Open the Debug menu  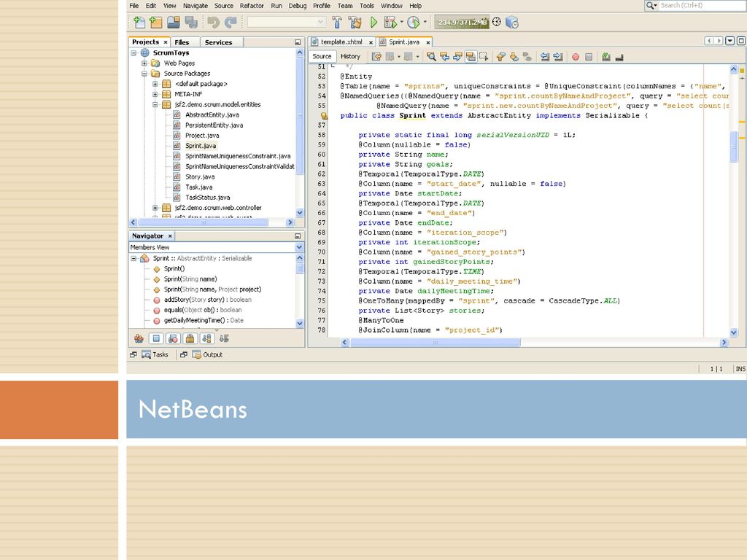coord(298,6)
